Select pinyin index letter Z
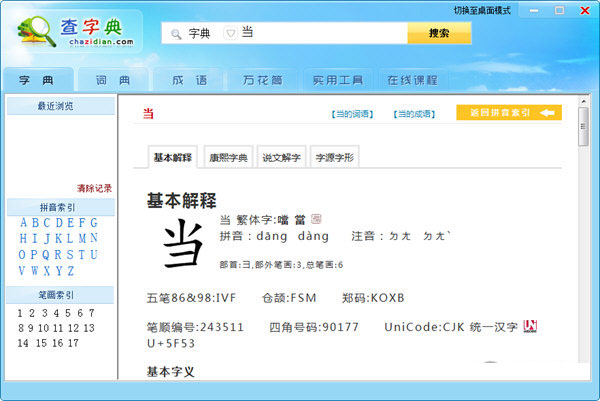The width and height of the screenshot is (600, 401). click(x=71, y=271)
